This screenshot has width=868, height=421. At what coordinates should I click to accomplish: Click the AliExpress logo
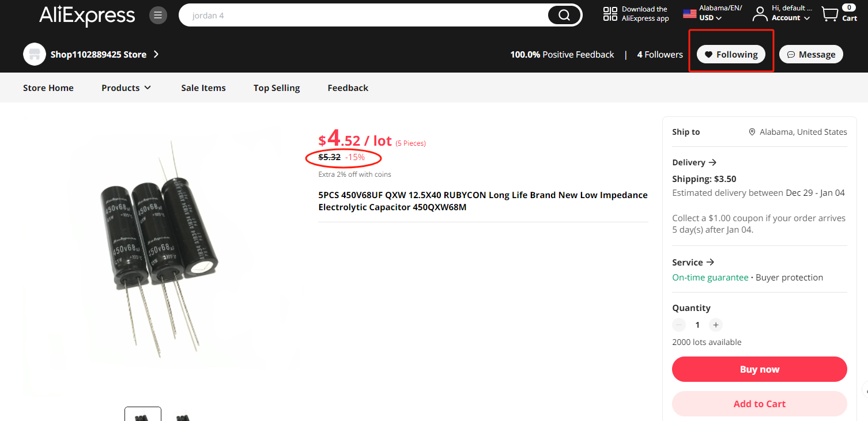(87, 16)
